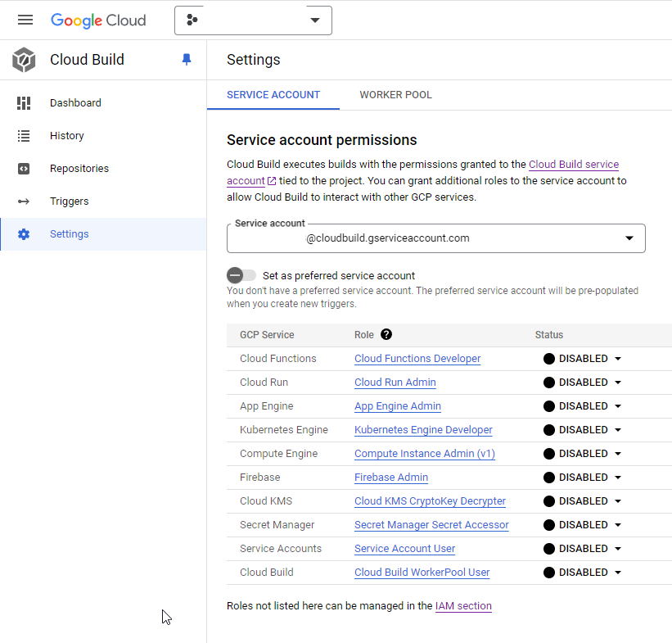Screen dimensions: 672x643
Task: Open Dashboard in the sidebar
Action: [103, 103]
